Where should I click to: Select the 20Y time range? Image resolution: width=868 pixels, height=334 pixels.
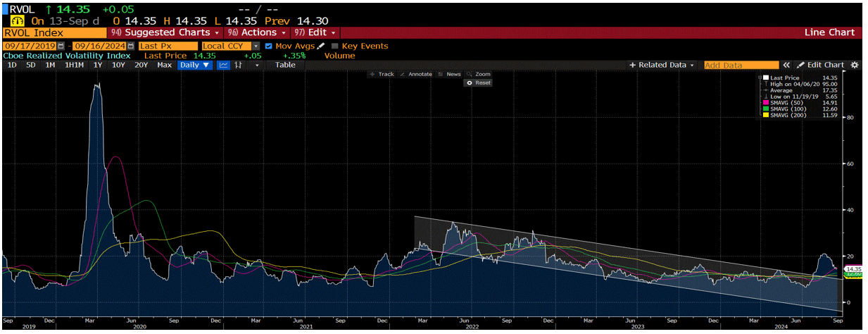[x=141, y=65]
